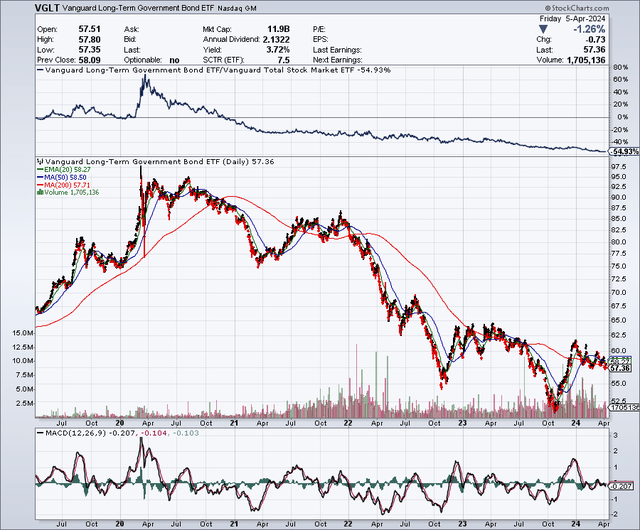
Task: Click the -20% label on ratio panel axis
Action: tap(620, 130)
